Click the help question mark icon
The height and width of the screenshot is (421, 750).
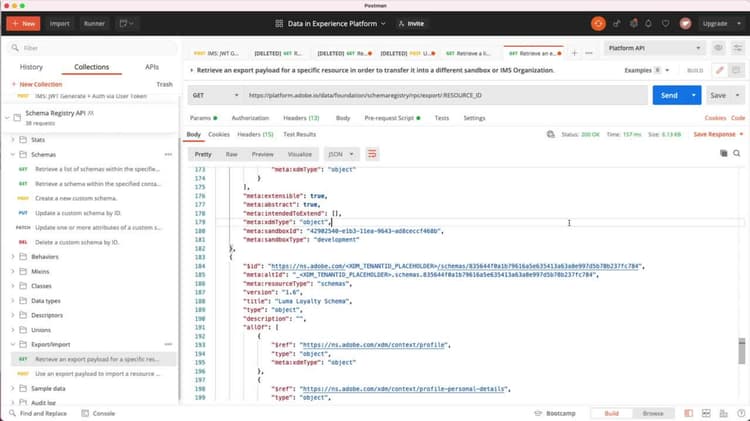click(740, 413)
